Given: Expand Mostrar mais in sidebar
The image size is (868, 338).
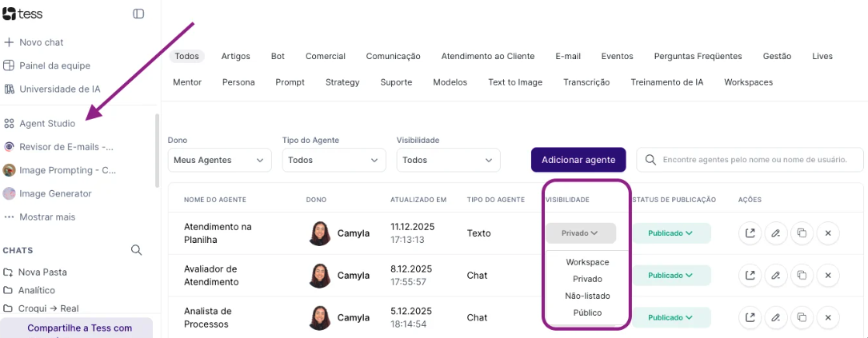Looking at the screenshot, I should (x=39, y=217).
